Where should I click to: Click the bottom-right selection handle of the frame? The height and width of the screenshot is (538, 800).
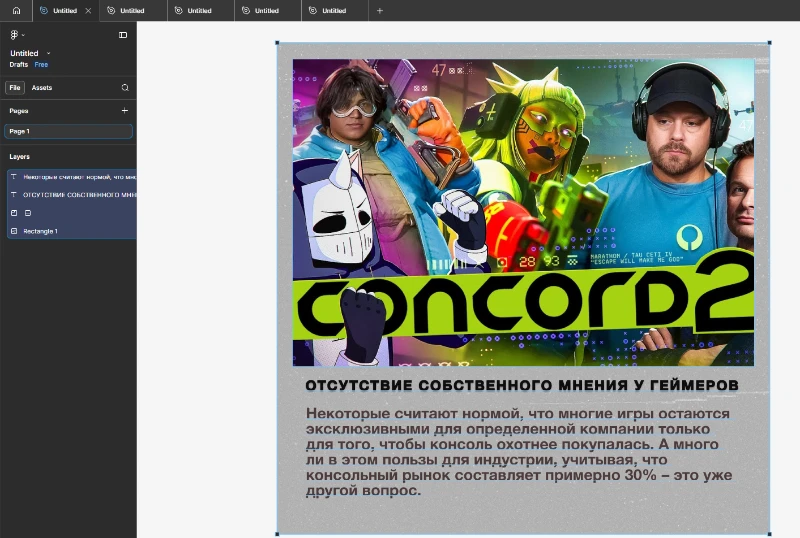769,534
